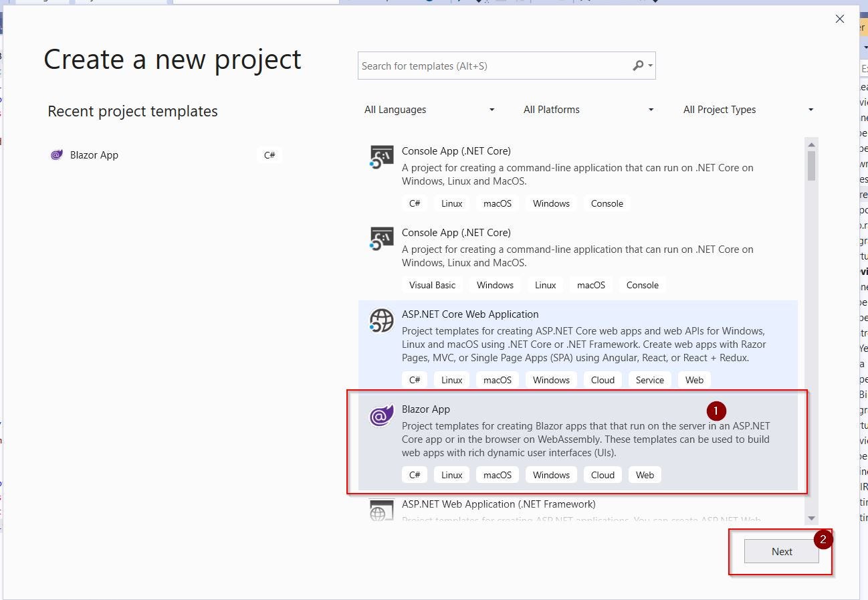
Task: Click the Cloud tag on ASP.NET Core Web Application
Action: [602, 379]
